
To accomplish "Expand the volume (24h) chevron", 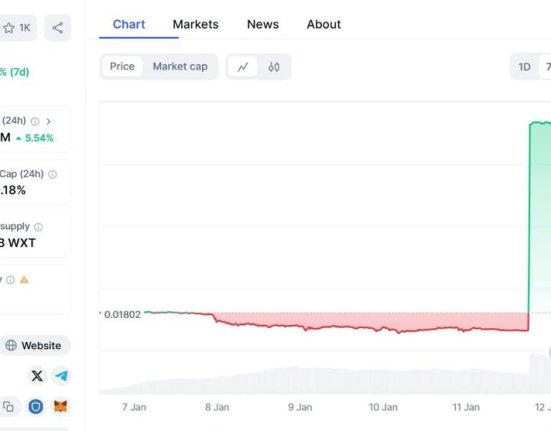I will 48,121.
